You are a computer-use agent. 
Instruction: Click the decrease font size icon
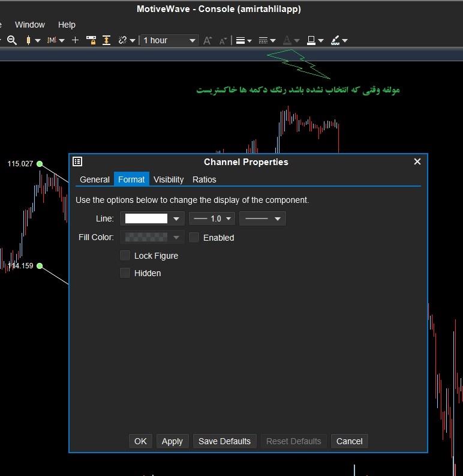pyautogui.click(x=223, y=41)
